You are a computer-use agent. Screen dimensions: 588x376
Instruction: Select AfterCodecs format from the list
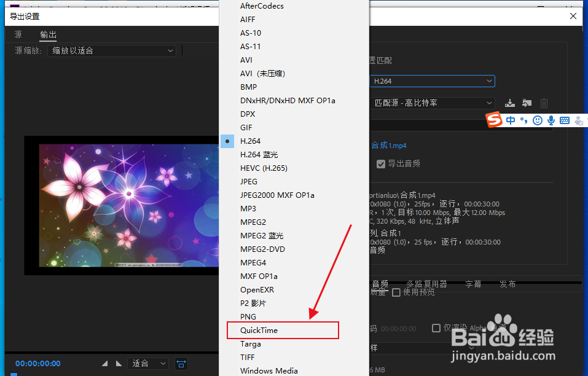[x=262, y=6]
